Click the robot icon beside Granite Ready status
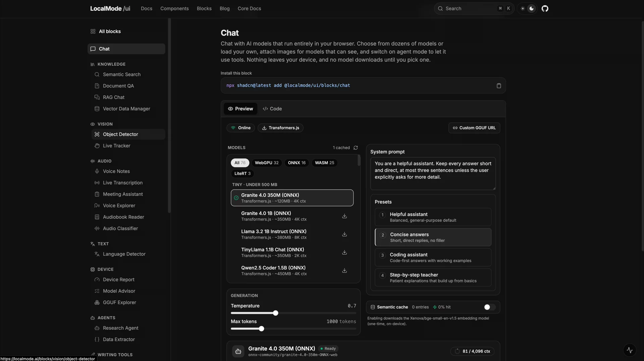 coord(238,351)
